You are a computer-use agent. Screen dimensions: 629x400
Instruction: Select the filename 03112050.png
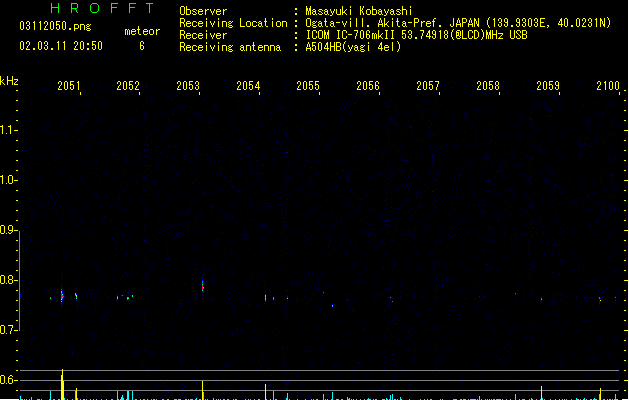(55, 26)
